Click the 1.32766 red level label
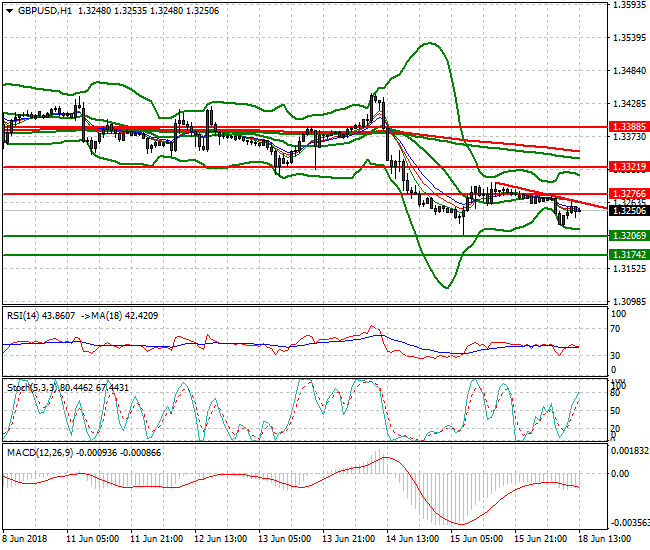 pos(628,193)
